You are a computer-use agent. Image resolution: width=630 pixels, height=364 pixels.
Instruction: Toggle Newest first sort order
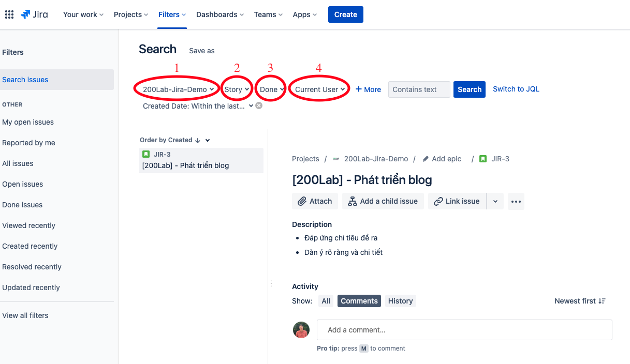580,301
